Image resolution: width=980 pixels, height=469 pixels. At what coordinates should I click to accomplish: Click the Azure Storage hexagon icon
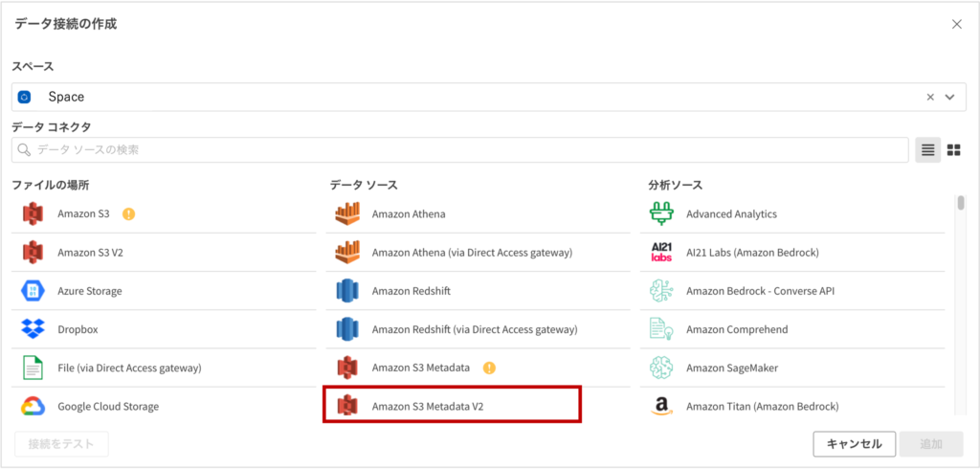point(33,291)
